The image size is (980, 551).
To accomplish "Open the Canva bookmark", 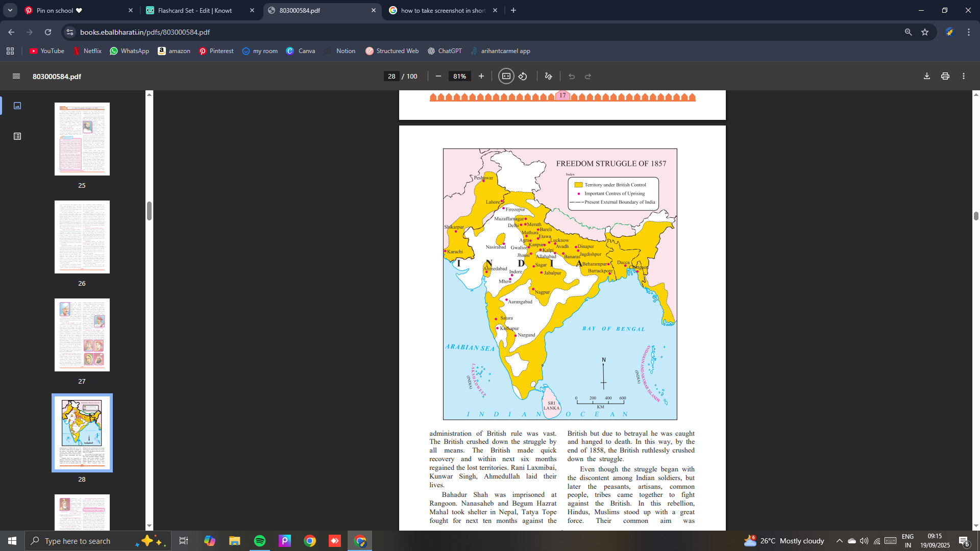I will [301, 51].
